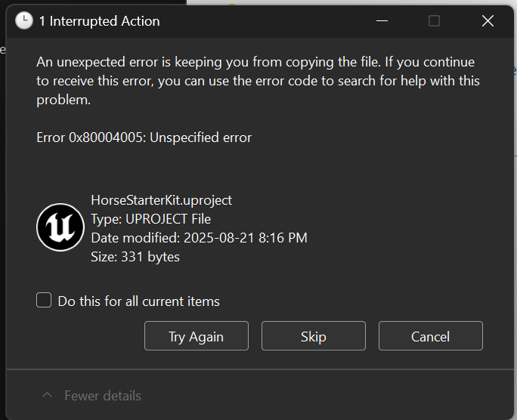This screenshot has height=420, width=517.
Task: Click the Unreal Engine file icon
Action: (x=60, y=227)
